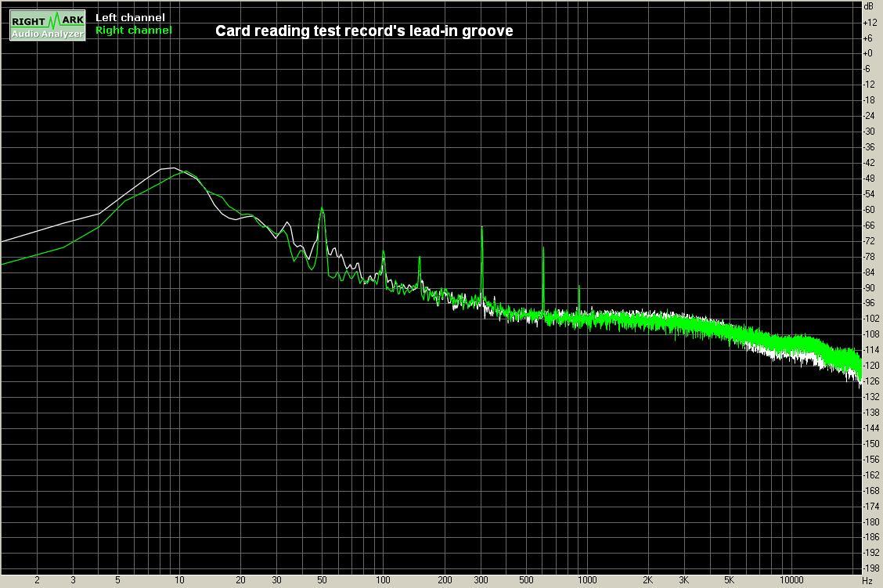Select the 'Right channel' legend label
This screenshot has height=588, width=883.
click(133, 31)
